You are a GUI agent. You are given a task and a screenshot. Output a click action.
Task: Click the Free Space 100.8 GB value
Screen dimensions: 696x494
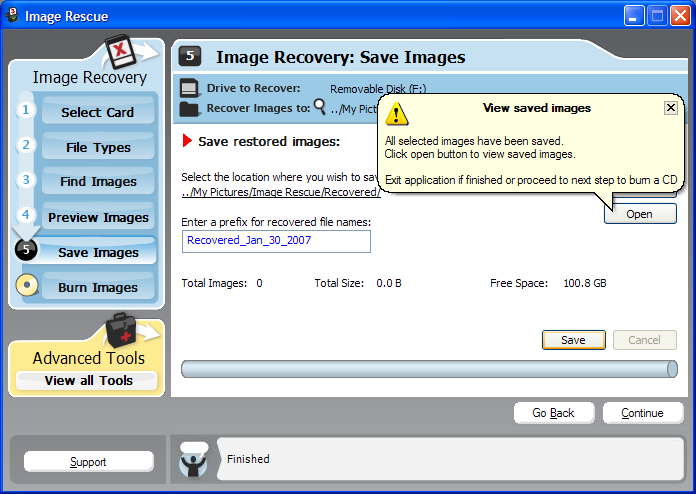[585, 283]
